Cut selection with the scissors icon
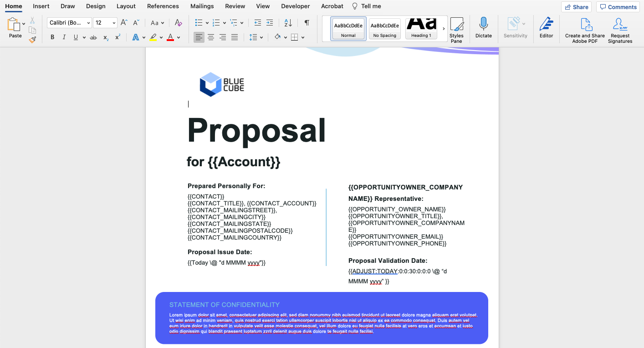This screenshot has width=644, height=348. click(32, 20)
